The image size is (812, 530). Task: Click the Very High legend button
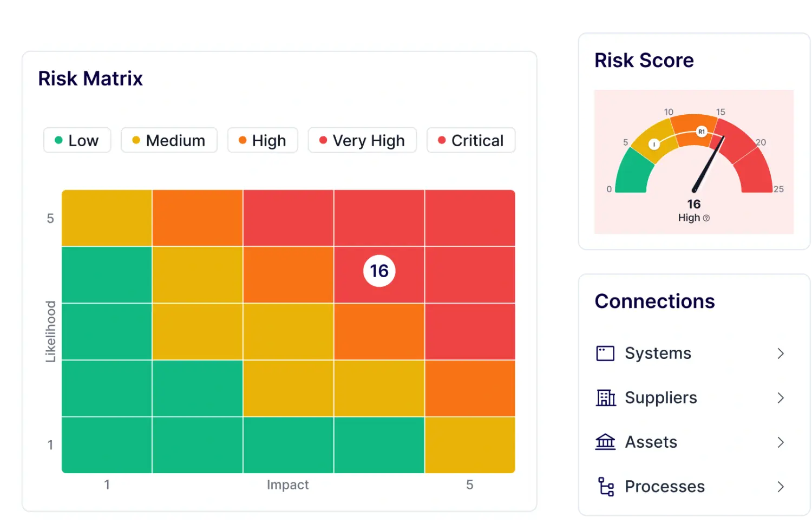click(x=362, y=141)
